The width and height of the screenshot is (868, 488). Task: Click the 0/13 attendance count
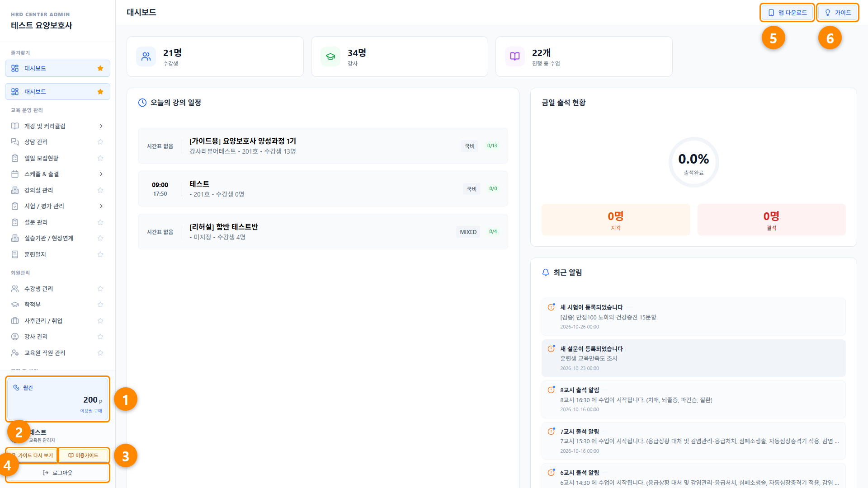coord(492,145)
